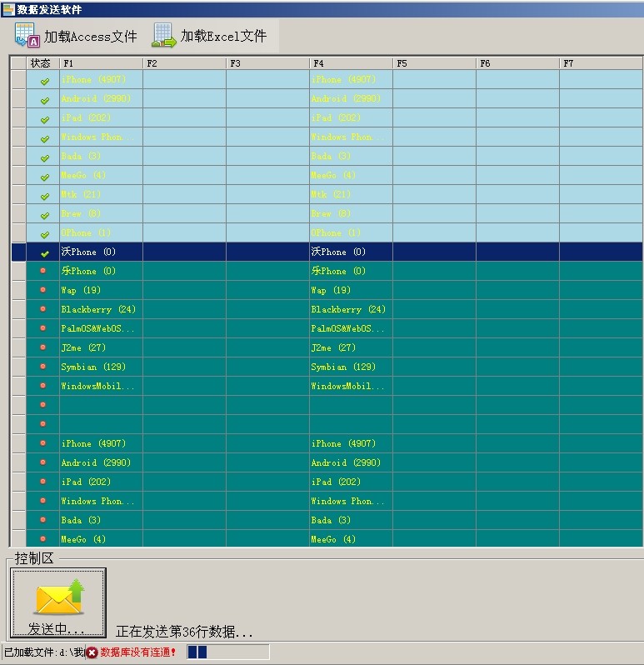Click row header beside Wap (19) row
The image size is (644, 665).
tap(18, 290)
